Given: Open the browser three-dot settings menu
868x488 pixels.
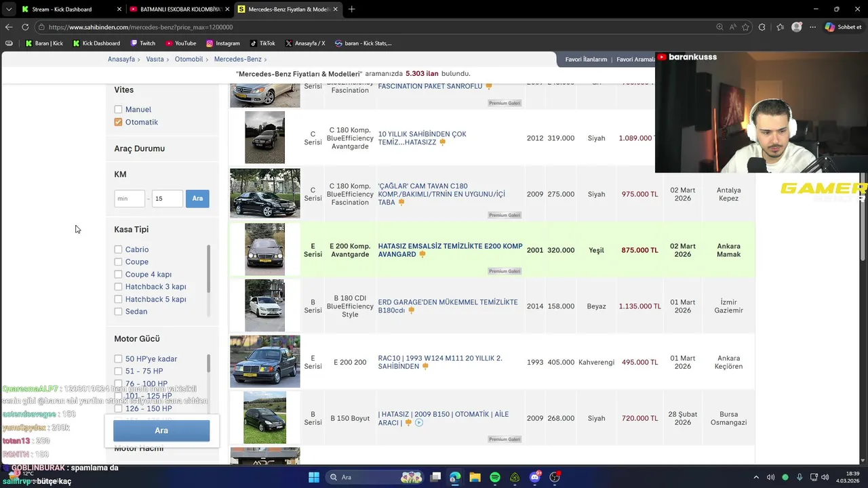Looking at the screenshot, I should tap(812, 27).
